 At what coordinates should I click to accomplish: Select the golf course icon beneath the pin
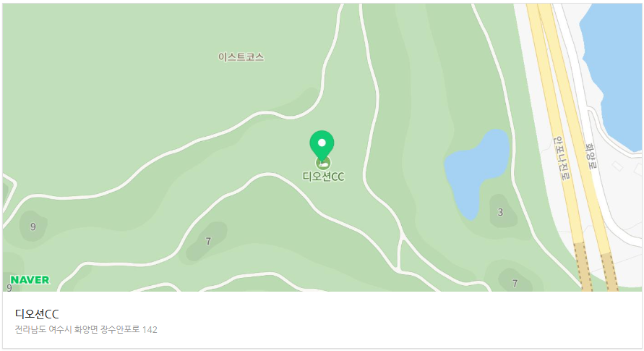click(x=323, y=163)
